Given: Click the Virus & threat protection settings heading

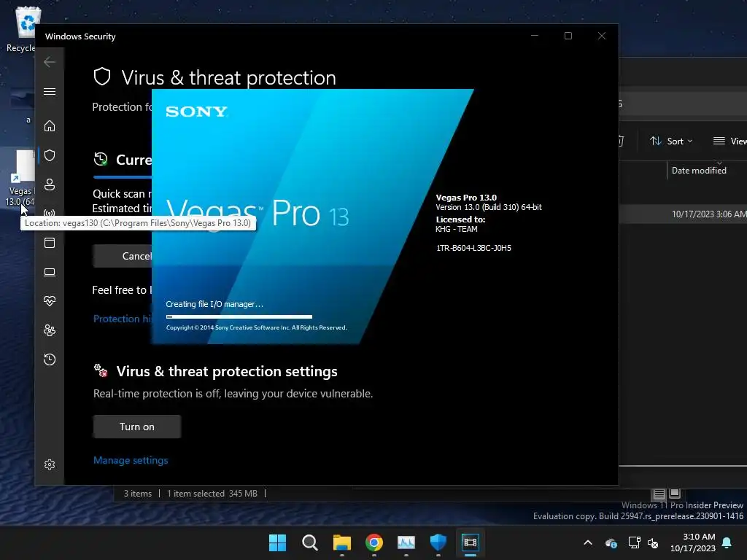Looking at the screenshot, I should click(x=227, y=371).
